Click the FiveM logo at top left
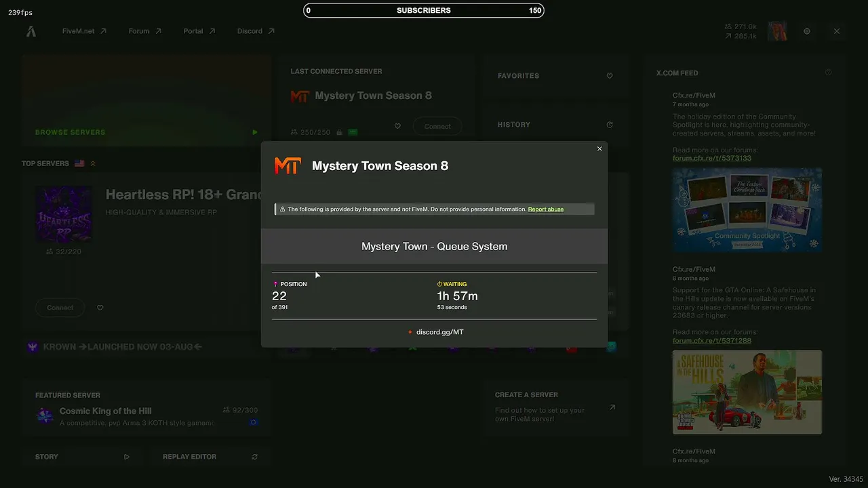The height and width of the screenshot is (488, 868). (x=31, y=31)
